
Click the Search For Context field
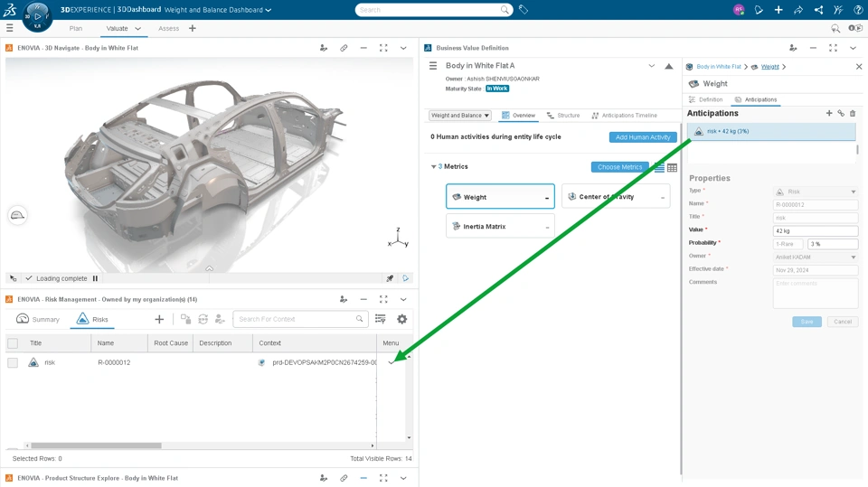pyautogui.click(x=300, y=319)
